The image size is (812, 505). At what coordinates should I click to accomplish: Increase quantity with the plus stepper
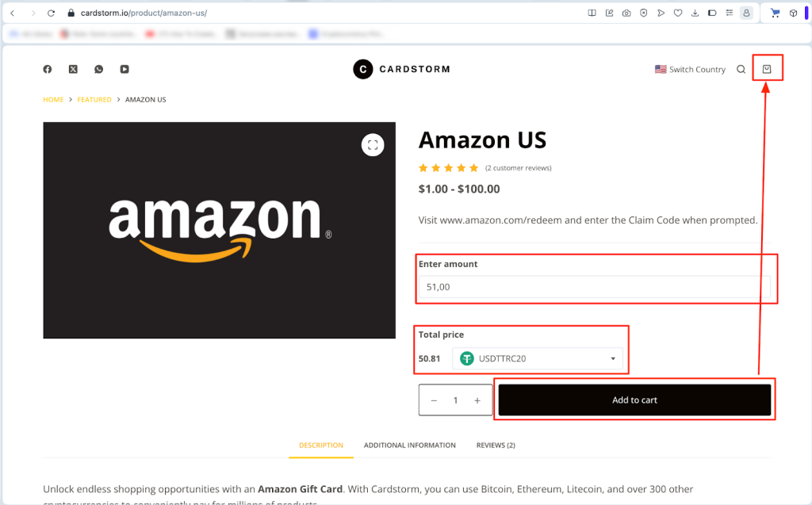(478, 400)
